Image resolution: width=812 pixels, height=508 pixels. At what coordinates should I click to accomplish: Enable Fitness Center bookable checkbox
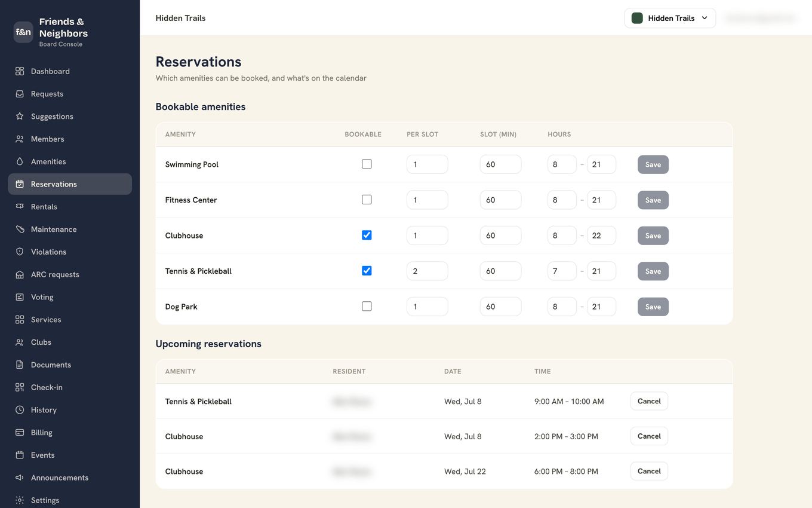367,200
